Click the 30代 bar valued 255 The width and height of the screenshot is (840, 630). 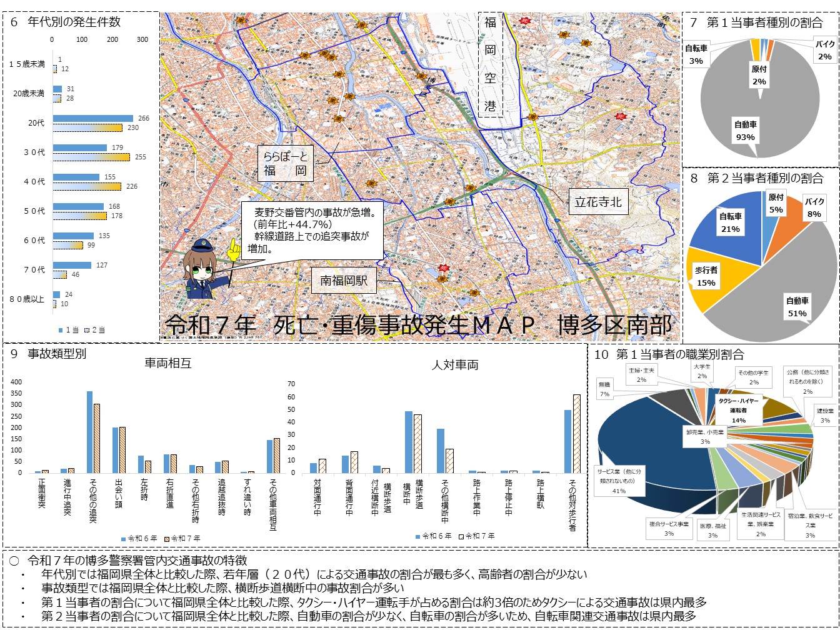[91, 157]
